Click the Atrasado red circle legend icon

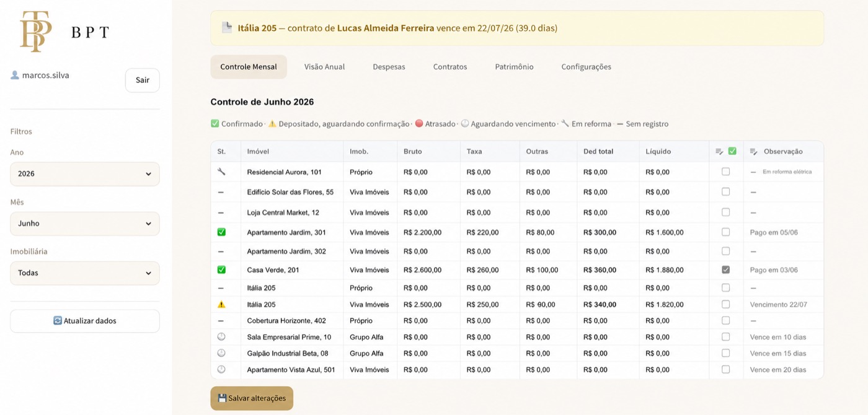pos(419,124)
